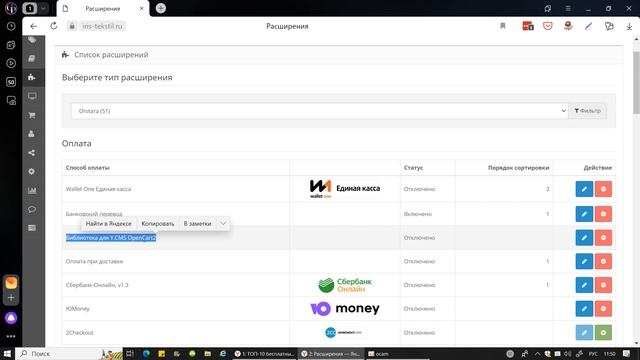Screen dimensions: 640x360
Task: Click the ЮMoney logo image
Action: (x=345, y=309)
